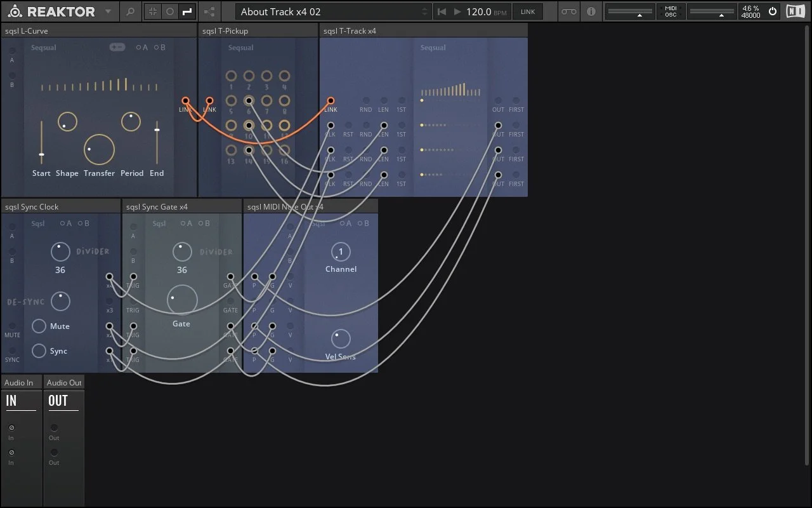
Task: Click the top-row 1ST port on T-Track
Action: tap(402, 100)
